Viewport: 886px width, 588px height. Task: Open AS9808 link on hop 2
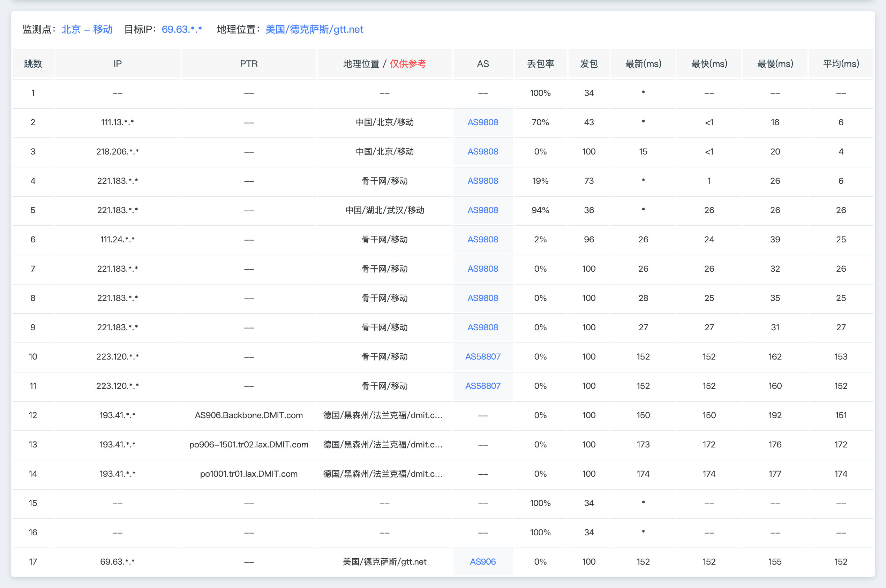[x=482, y=122]
